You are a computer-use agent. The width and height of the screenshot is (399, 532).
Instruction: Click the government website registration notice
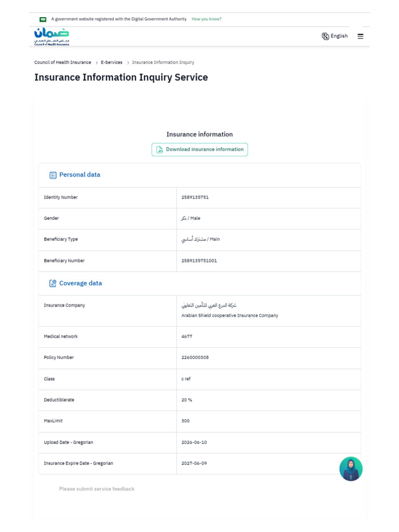[119, 19]
